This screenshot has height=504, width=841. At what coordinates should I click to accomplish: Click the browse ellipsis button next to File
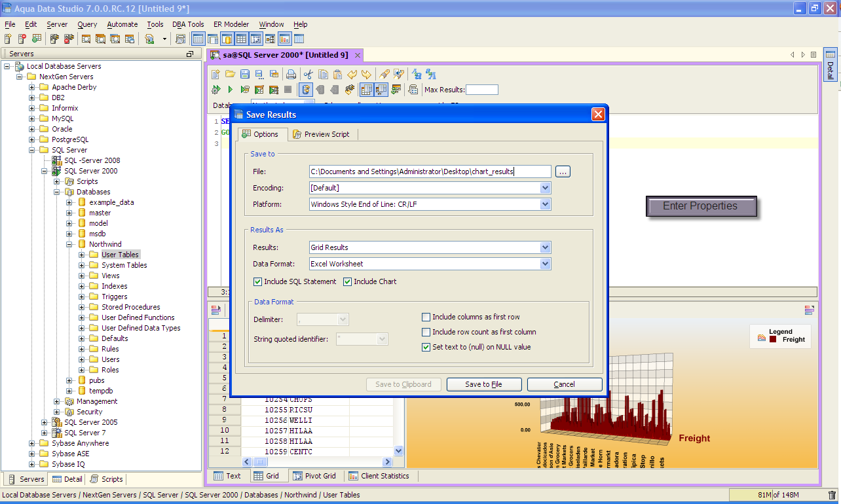(563, 171)
